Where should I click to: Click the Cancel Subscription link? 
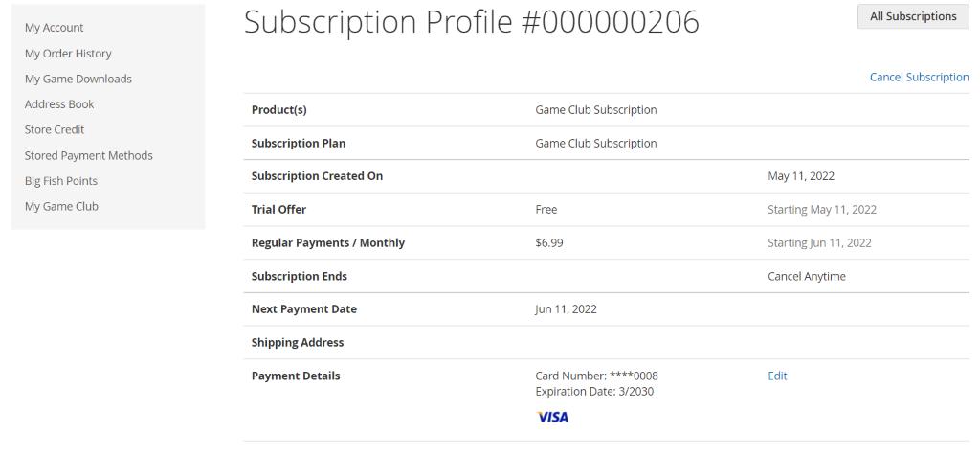click(919, 78)
